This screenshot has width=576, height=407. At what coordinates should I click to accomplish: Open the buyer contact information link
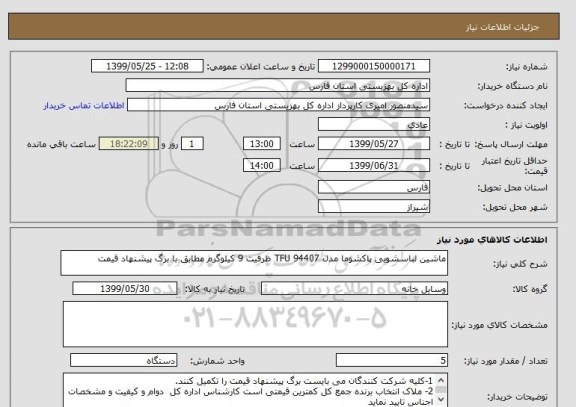84,106
